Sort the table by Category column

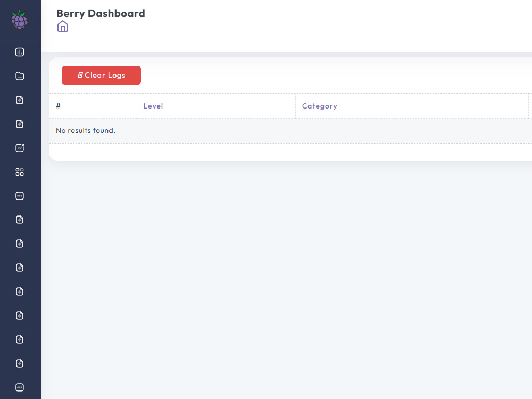tap(319, 106)
